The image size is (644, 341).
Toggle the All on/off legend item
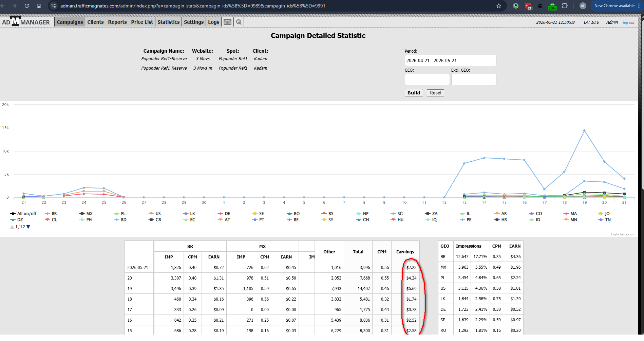23,214
